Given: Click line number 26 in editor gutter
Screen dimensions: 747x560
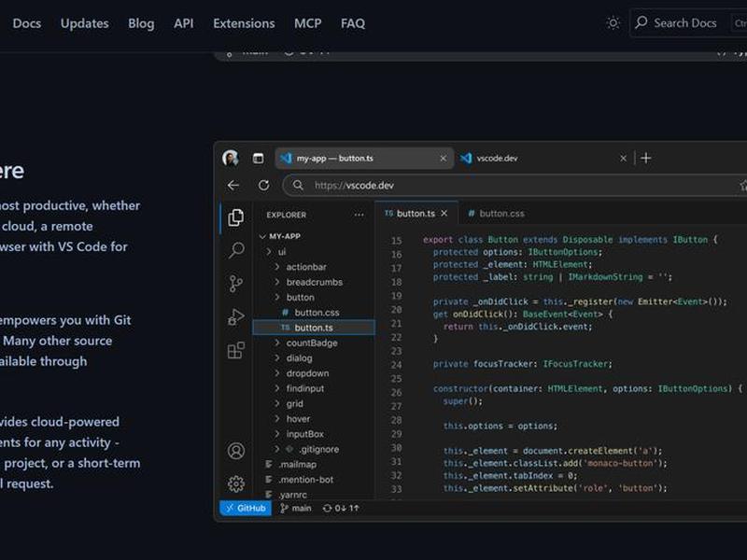Looking at the screenshot, I should [x=396, y=392].
